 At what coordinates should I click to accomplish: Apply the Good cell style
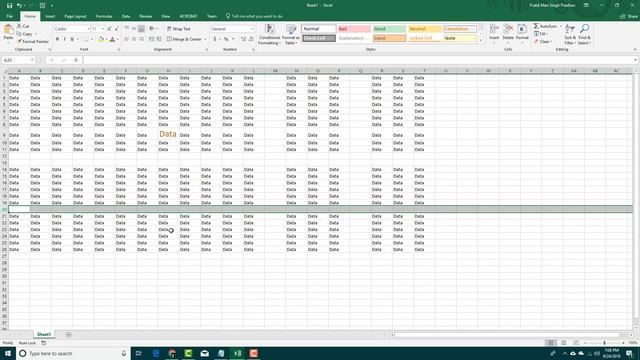click(x=389, y=29)
